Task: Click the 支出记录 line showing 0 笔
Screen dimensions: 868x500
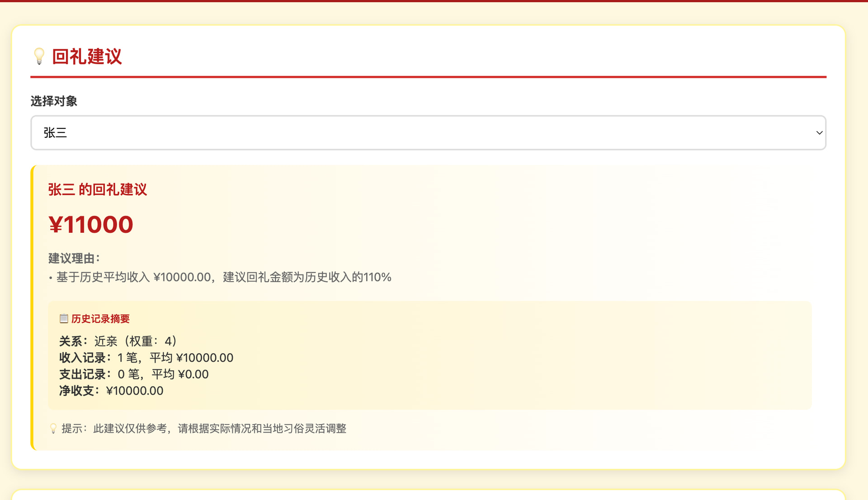Action: tap(134, 374)
